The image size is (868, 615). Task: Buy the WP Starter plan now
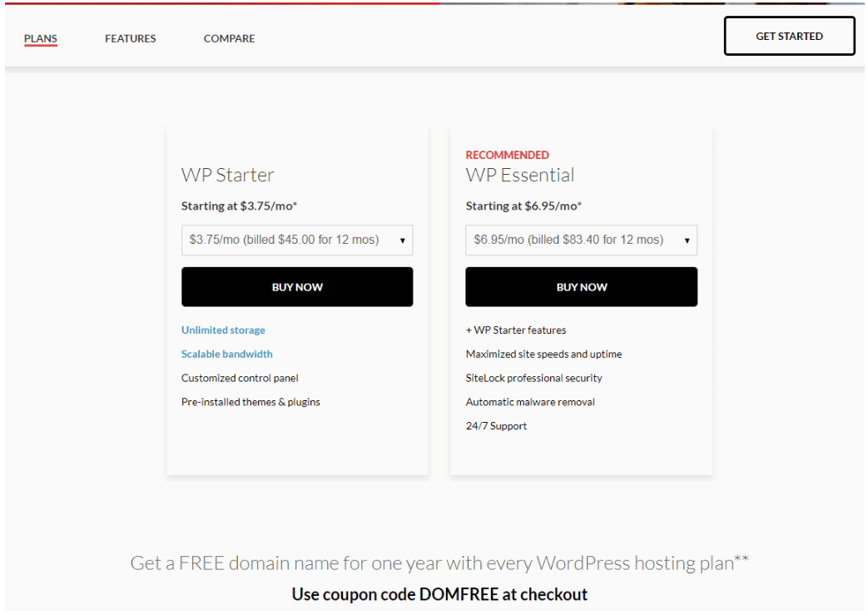click(x=297, y=287)
